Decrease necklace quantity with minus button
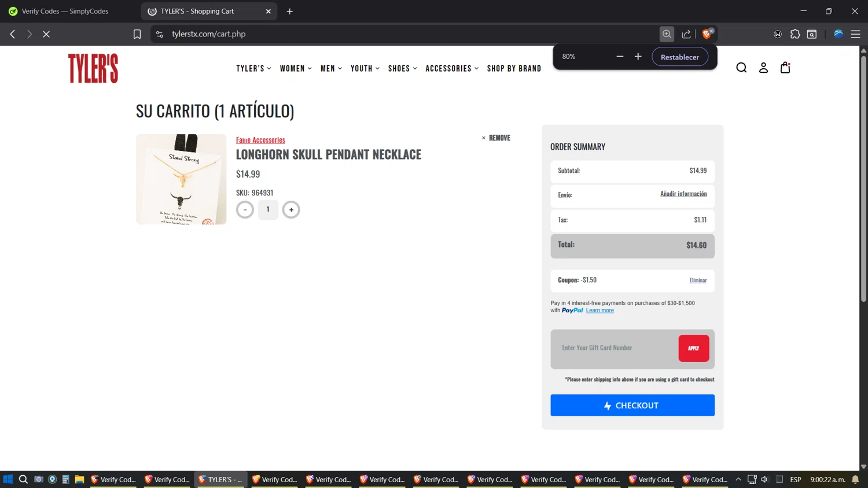 [245, 209]
